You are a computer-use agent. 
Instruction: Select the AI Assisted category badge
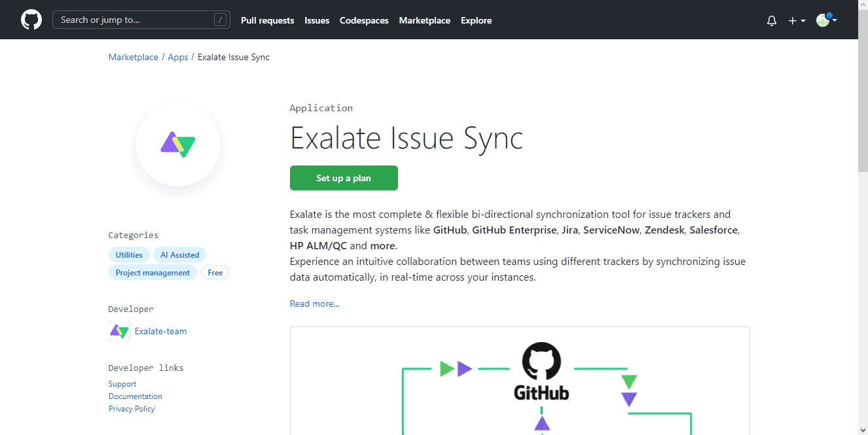point(179,254)
